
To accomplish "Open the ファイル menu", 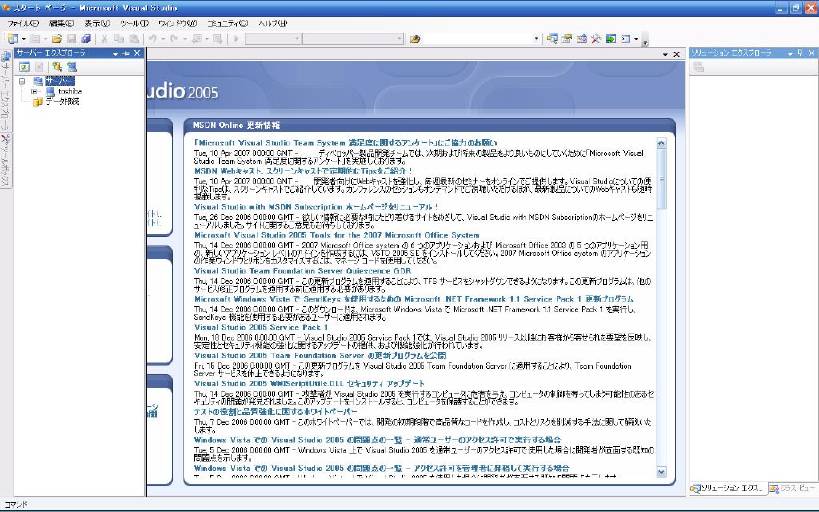I will (x=23, y=24).
